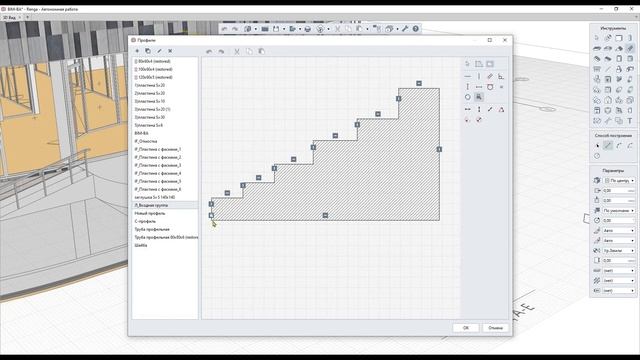Select 'Л_Входная группа' profile in list

pyautogui.click(x=165, y=205)
